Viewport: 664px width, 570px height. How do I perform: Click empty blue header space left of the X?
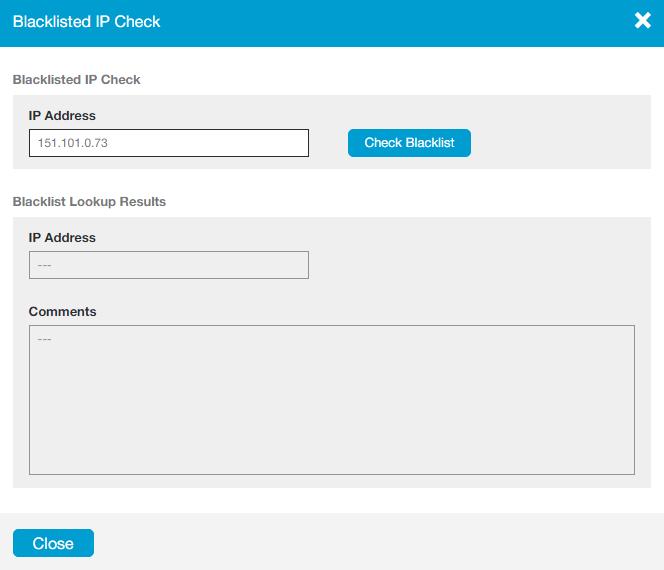pos(400,21)
